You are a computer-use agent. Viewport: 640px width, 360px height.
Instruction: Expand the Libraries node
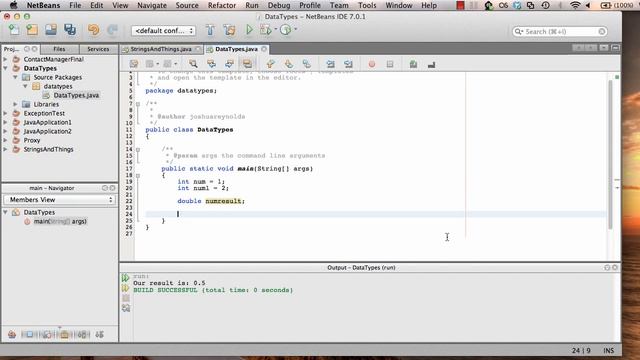15,104
